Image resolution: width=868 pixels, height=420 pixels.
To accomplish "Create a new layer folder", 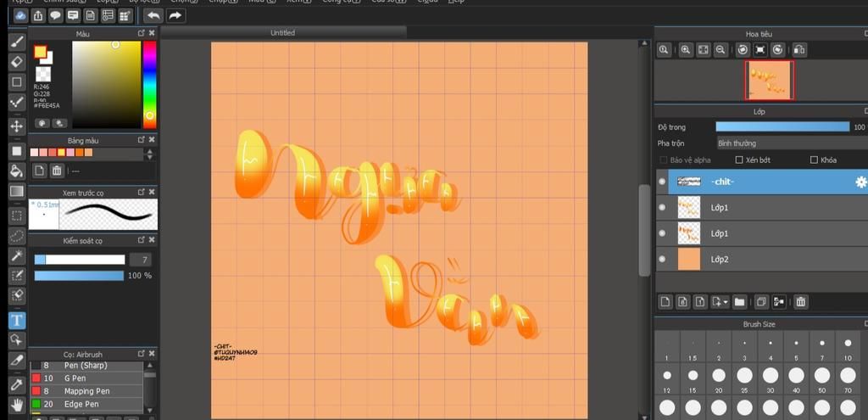I will coord(739,302).
